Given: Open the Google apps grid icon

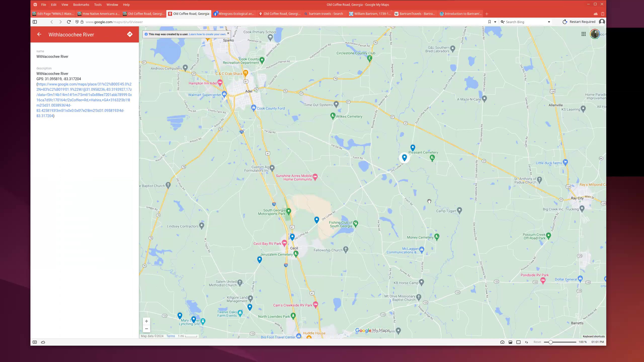Looking at the screenshot, I should pyautogui.click(x=584, y=34).
